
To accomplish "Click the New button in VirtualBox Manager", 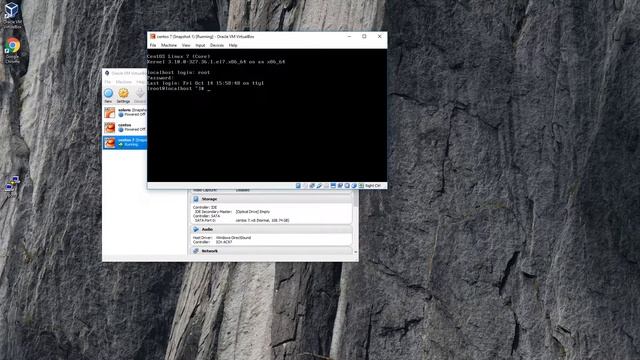I will coord(108,96).
